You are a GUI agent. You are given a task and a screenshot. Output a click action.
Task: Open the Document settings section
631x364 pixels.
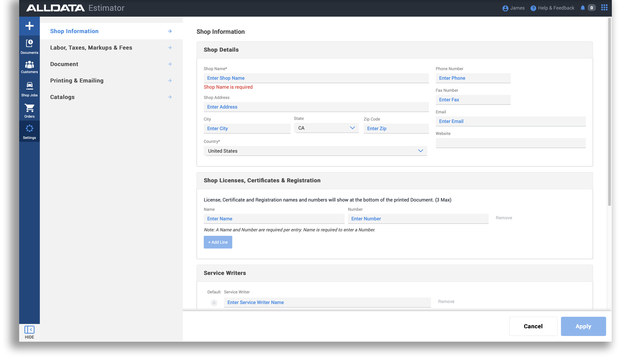[111, 64]
